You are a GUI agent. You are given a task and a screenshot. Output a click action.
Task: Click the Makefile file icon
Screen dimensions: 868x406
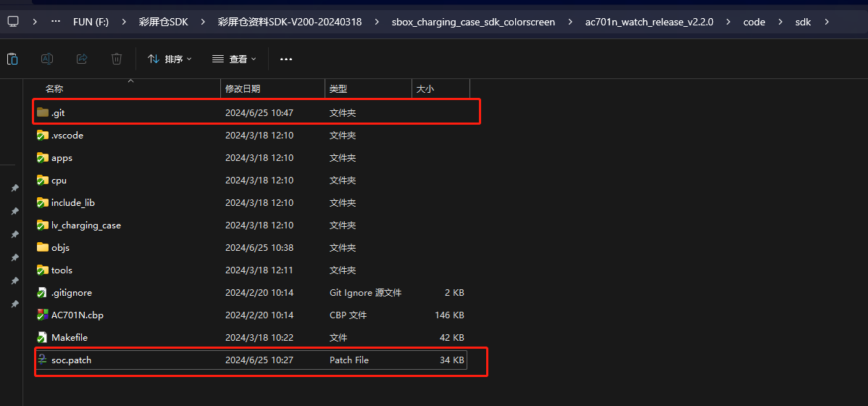[x=43, y=337]
